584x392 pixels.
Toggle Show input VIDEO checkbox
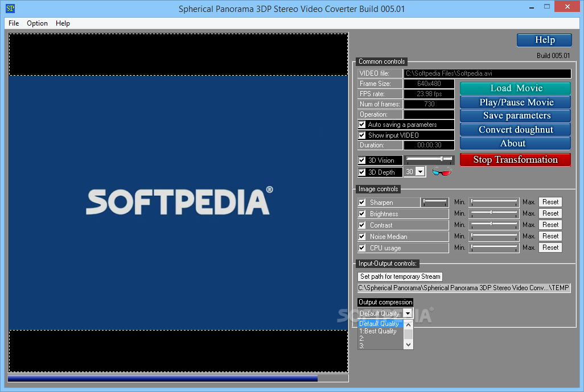(x=362, y=135)
